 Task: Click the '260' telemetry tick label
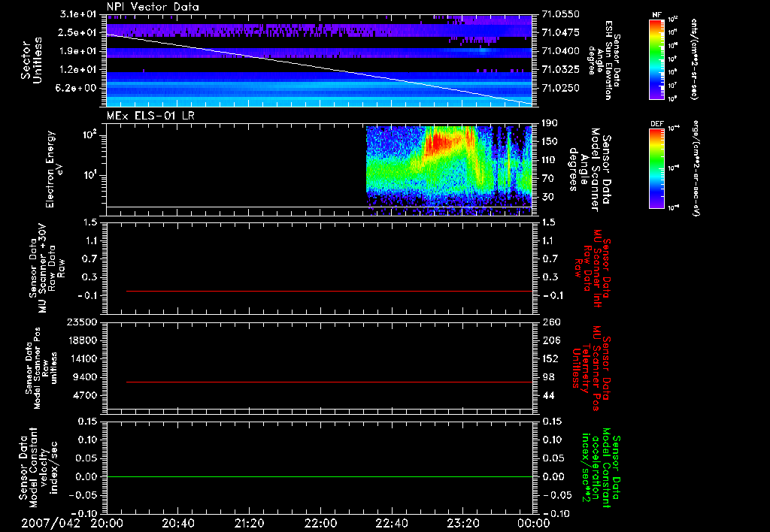[551, 322]
